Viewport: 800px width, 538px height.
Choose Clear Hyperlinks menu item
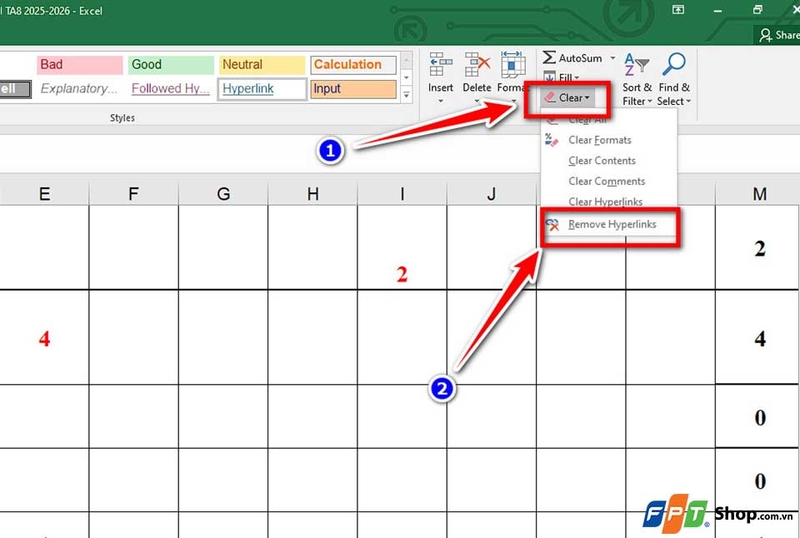click(x=609, y=202)
